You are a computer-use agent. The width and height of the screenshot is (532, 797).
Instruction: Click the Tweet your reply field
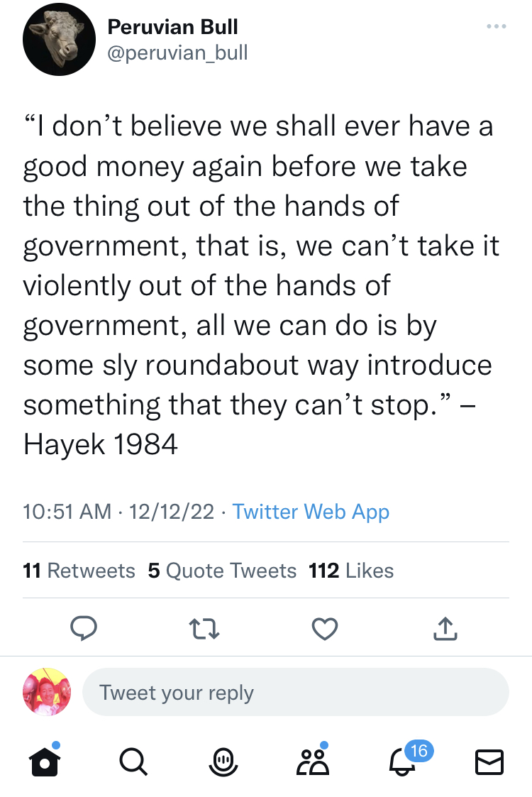[295, 692]
